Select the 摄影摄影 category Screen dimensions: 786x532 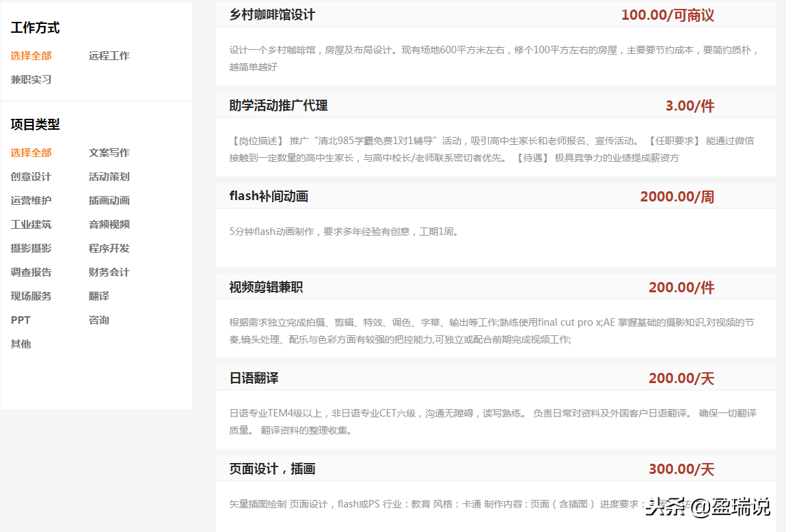pos(31,249)
